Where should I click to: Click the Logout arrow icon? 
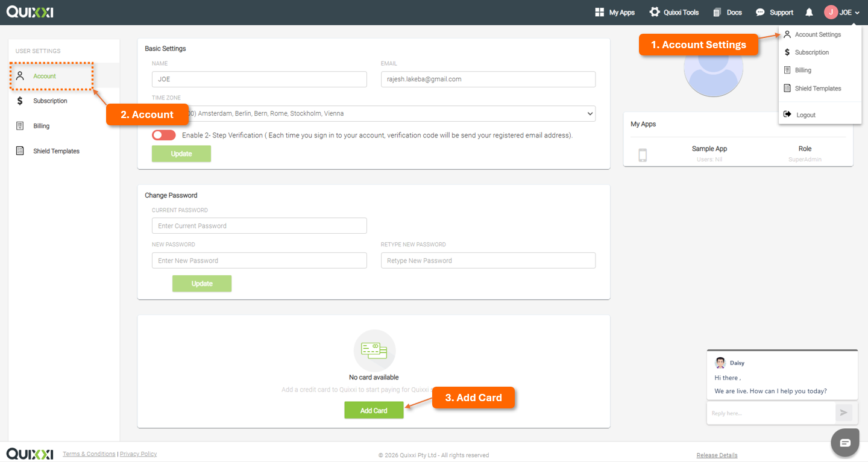click(787, 114)
